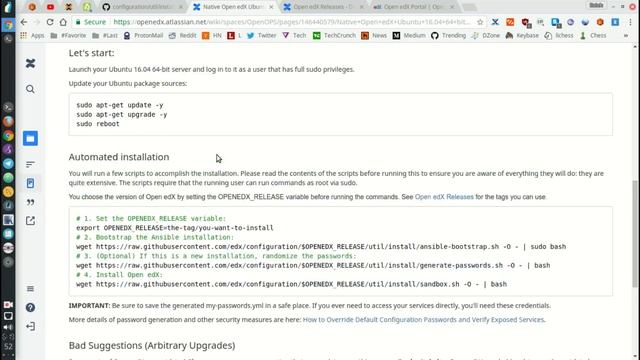The height and width of the screenshot is (360, 640).
Task: Open the GitHub Trending bookmark
Action: [448, 36]
